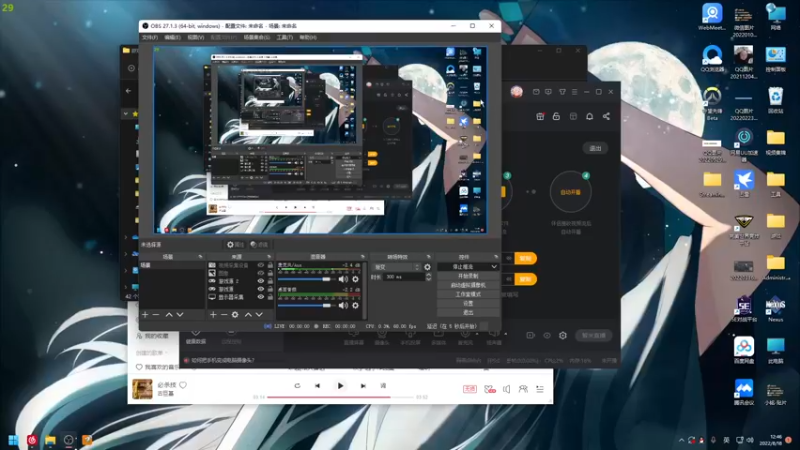
Task: Adjust desktop audio volume slider
Action: point(305,305)
